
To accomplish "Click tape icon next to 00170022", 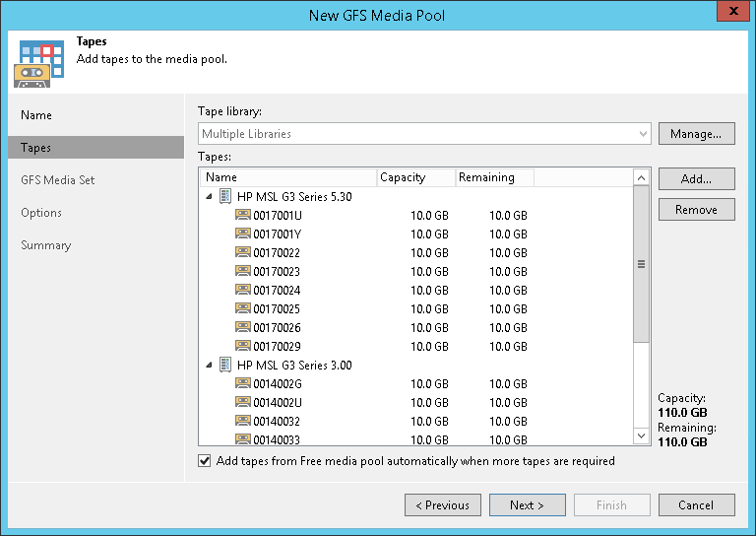I will [x=243, y=253].
